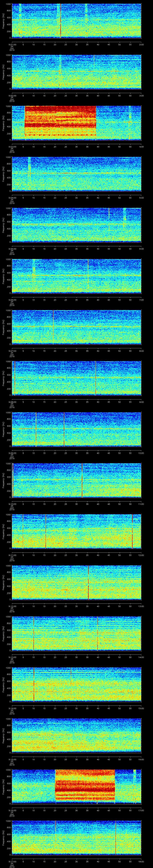Click the "9:09:00" start time label

tap(12, 453)
